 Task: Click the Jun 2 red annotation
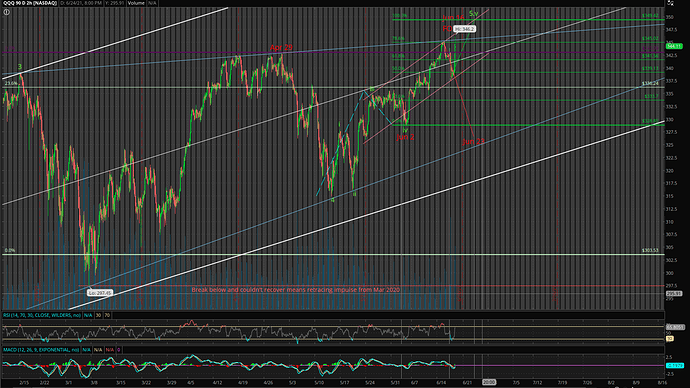coord(405,137)
